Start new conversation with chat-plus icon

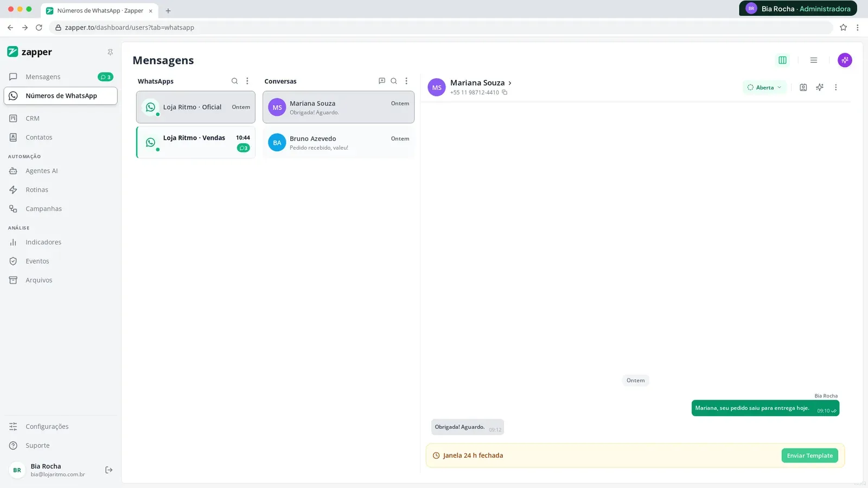pos(382,81)
